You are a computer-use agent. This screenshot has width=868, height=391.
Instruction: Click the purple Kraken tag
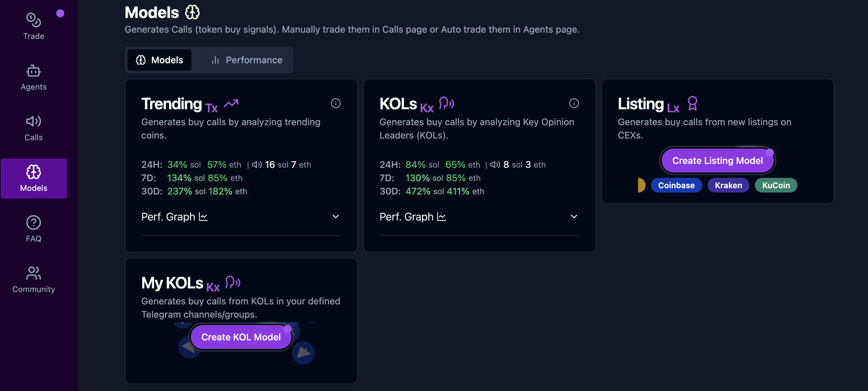coord(728,185)
